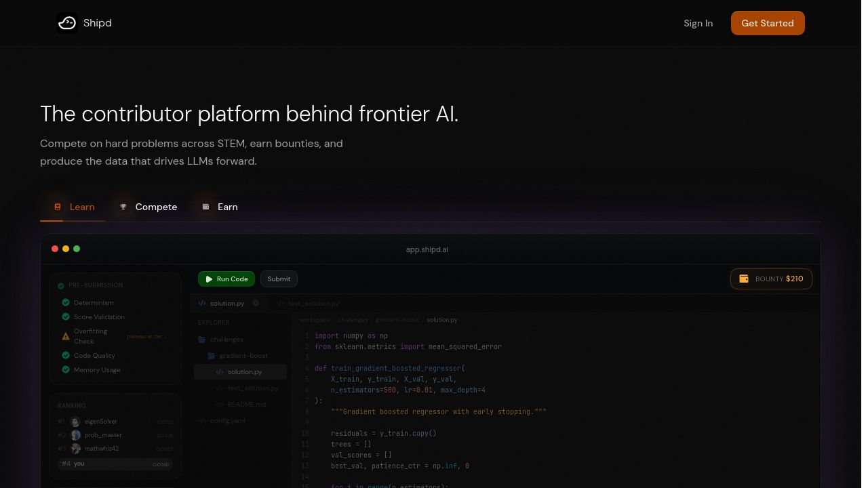
Task: Click the 'challenges' breadcrumb segment
Action: pos(353,319)
